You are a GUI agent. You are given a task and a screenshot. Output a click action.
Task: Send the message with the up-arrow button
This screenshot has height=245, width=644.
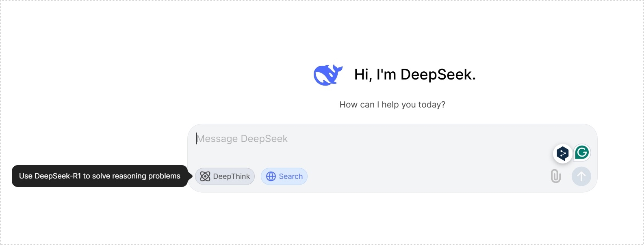(581, 176)
